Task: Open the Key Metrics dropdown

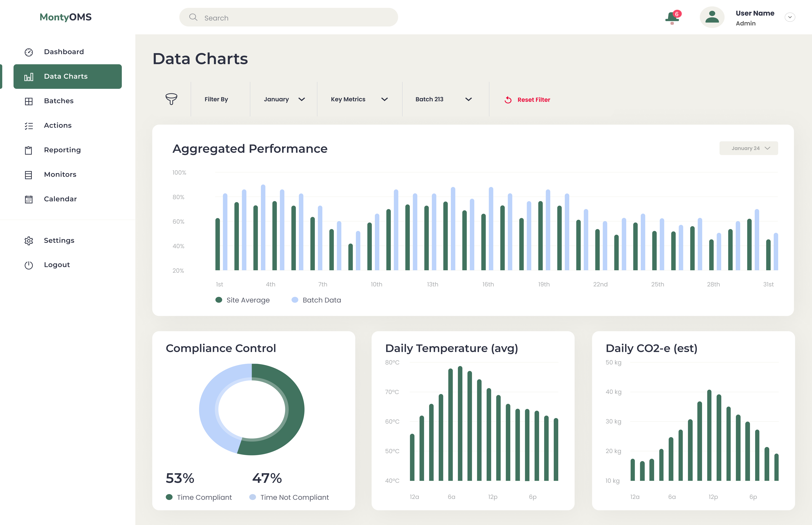Action: (x=359, y=99)
